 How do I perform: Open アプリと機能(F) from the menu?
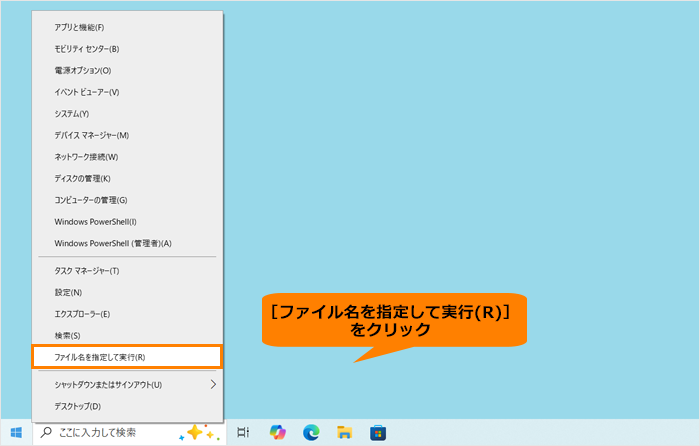pyautogui.click(x=127, y=28)
